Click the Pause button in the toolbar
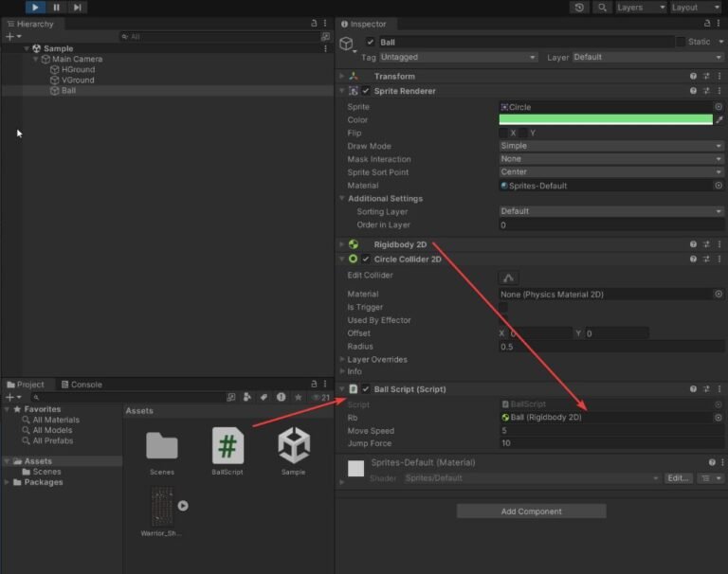Screen dimensions: 728x574 pos(57,8)
